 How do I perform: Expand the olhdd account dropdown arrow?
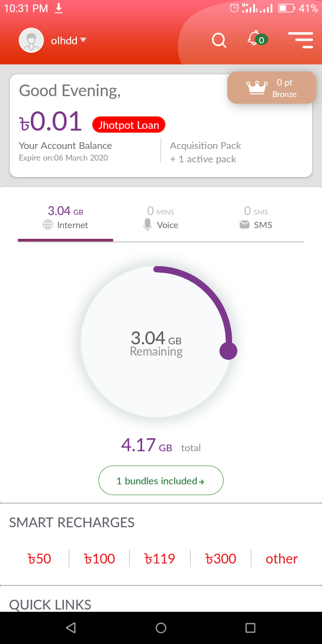[x=83, y=40]
